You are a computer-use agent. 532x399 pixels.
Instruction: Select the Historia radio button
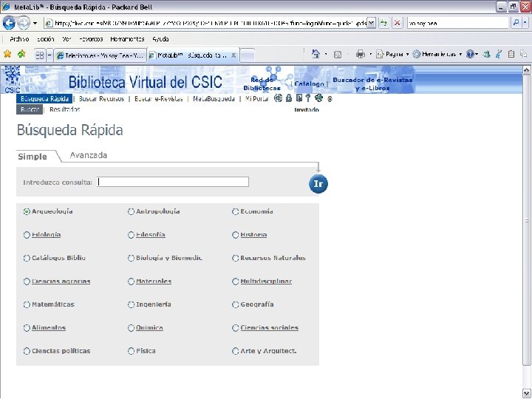pyautogui.click(x=236, y=235)
